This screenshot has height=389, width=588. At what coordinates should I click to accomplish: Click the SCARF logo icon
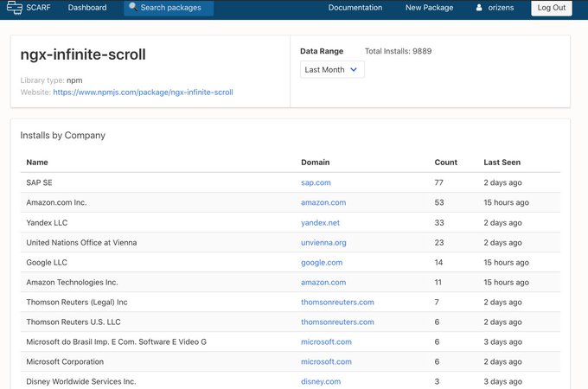point(15,7)
